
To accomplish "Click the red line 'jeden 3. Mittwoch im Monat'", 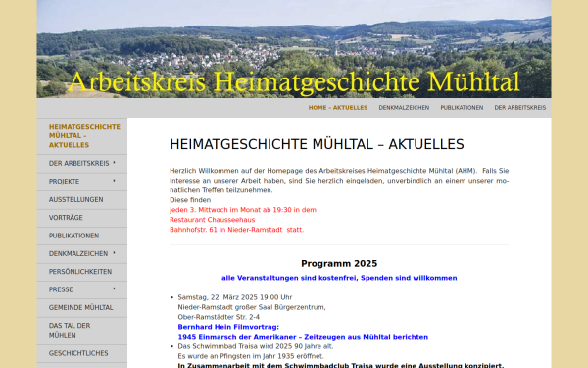I will 243,210.
